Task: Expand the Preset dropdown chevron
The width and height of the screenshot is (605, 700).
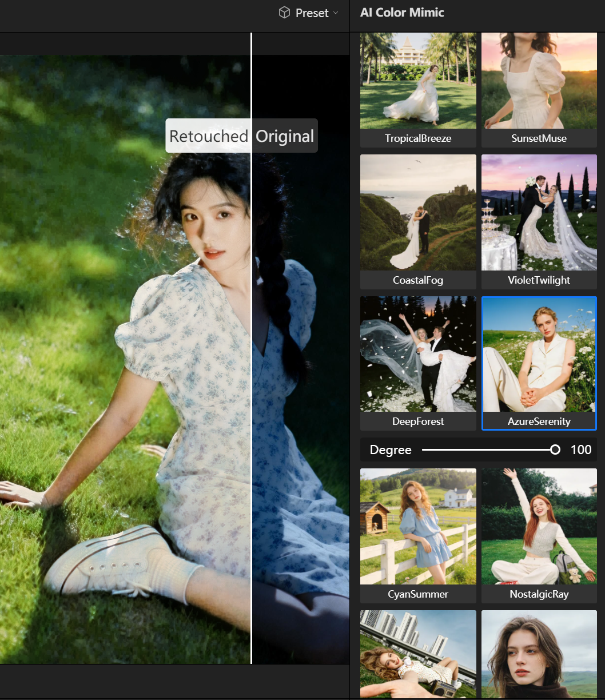Action: (x=336, y=13)
